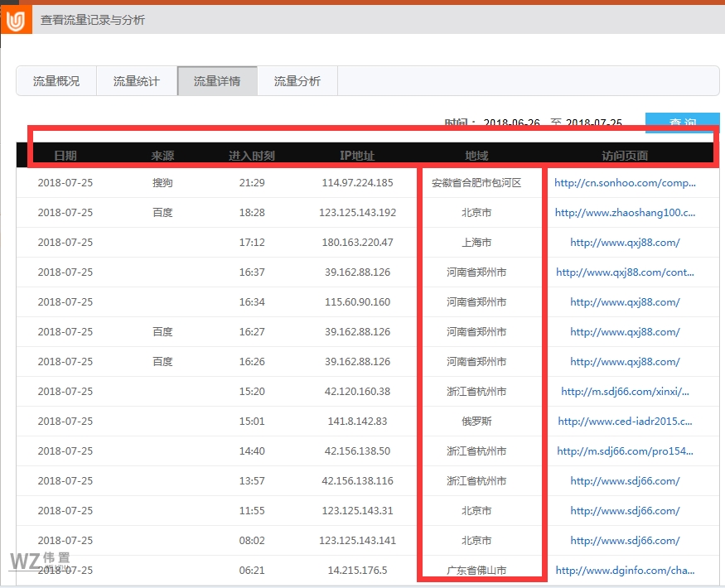This screenshot has height=588, width=725.
Task: Click the IP地址 column header
Action: click(357, 156)
